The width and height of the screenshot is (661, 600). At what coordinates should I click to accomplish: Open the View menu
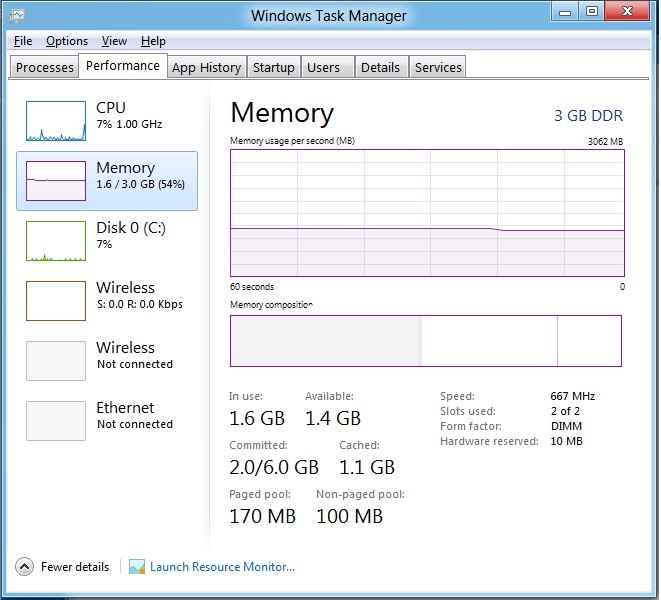tap(114, 41)
